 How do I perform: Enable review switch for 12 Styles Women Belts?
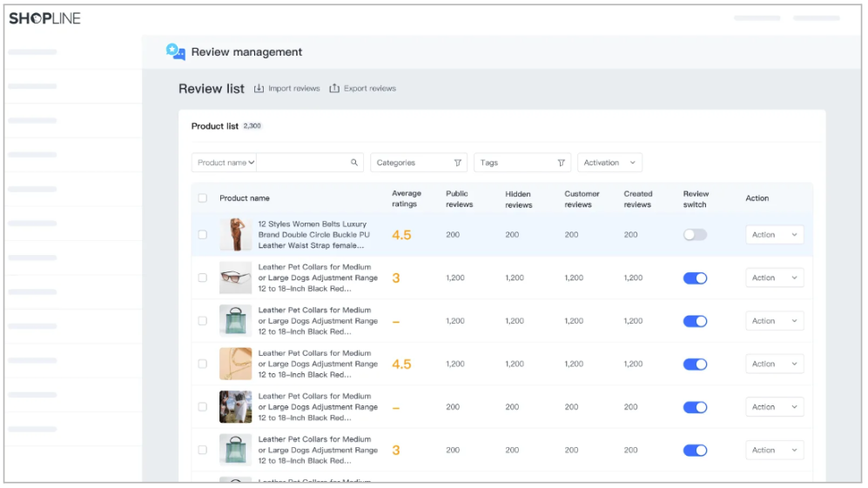[x=695, y=235]
